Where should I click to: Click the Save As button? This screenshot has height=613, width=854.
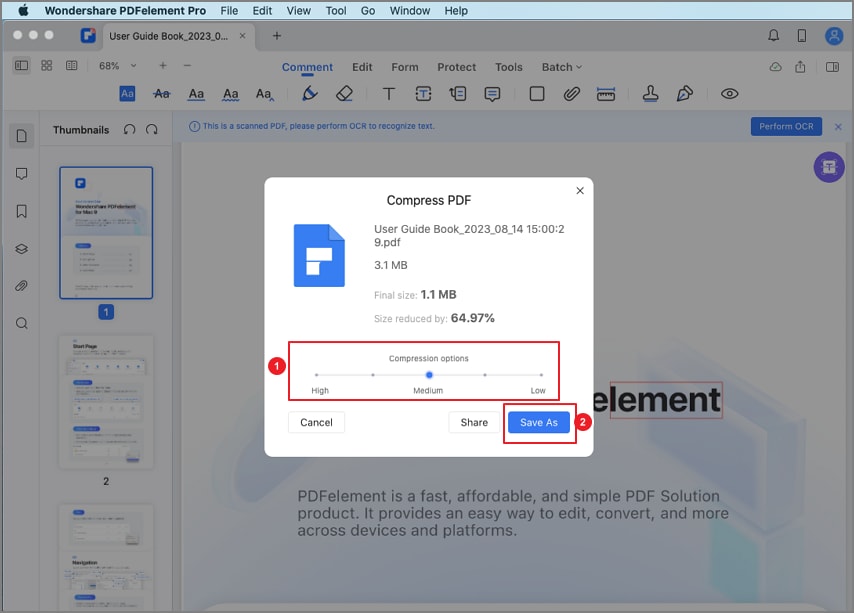coord(539,422)
